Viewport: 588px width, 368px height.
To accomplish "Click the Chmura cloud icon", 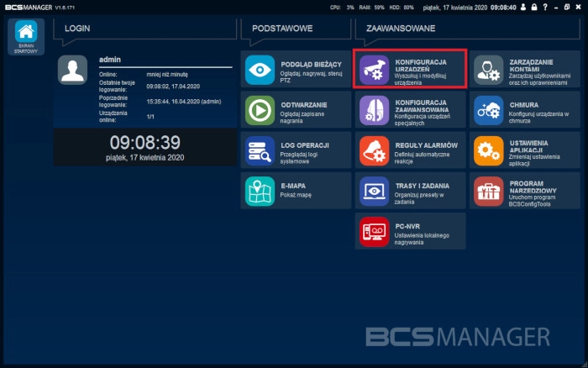I will pyautogui.click(x=489, y=110).
